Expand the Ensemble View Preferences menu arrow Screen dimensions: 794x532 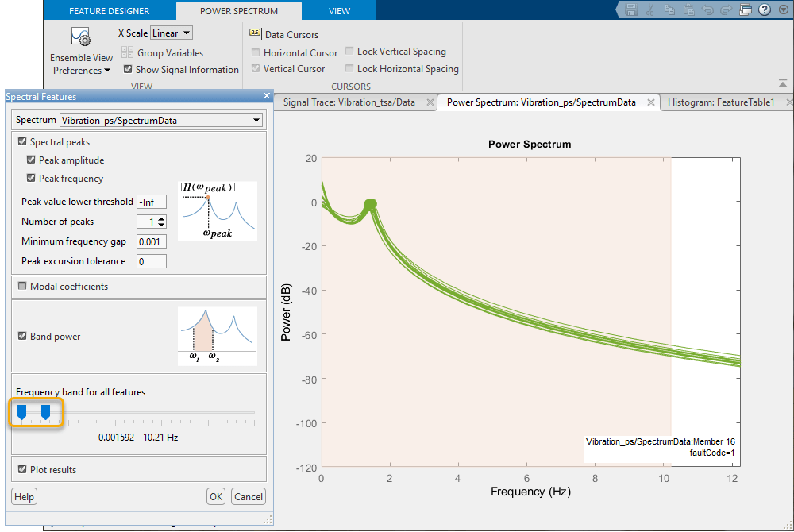pos(107,71)
